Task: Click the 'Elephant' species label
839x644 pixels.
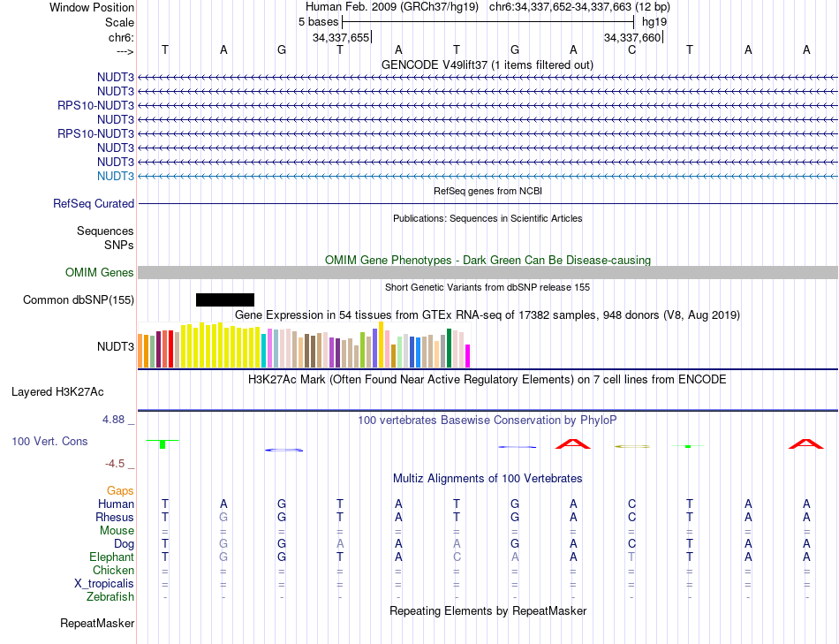Action: [112, 557]
